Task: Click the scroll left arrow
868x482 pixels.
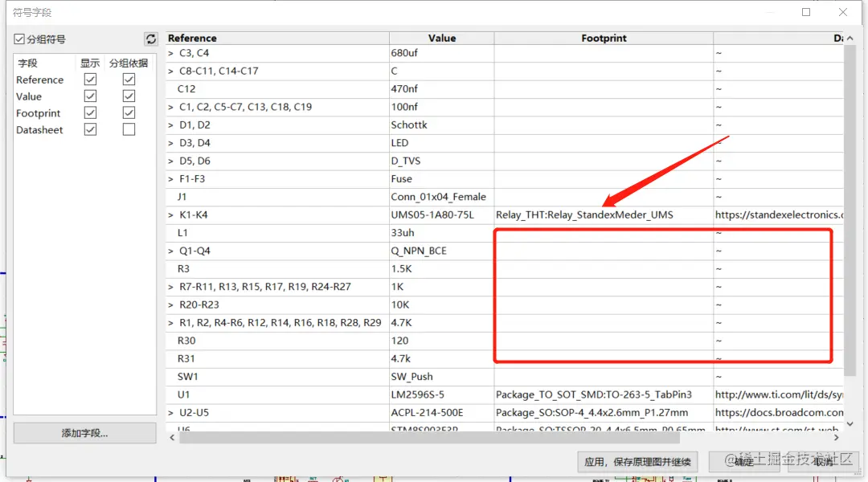Action: click(x=172, y=437)
